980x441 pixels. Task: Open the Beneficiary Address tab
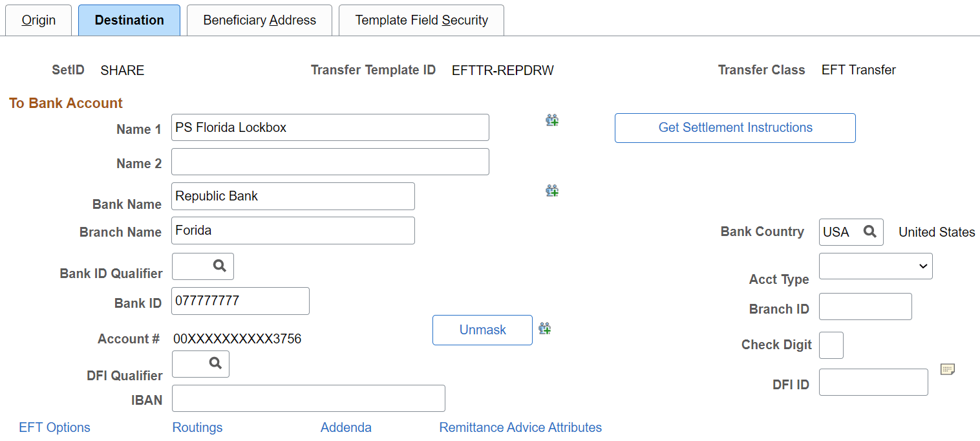(259, 20)
